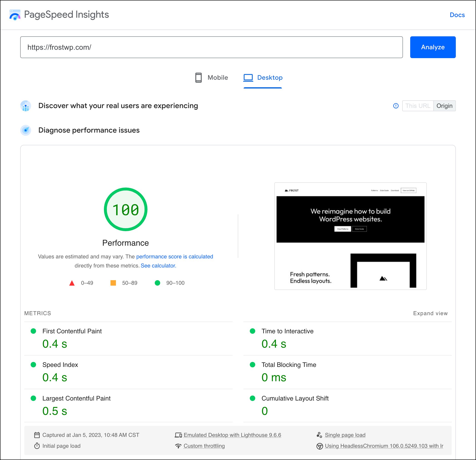
Task: Click the mobile phone icon
Action: (x=199, y=78)
